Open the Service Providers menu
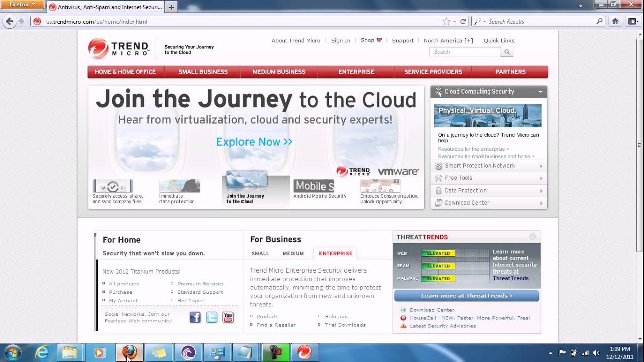The width and height of the screenshot is (644, 362). pos(433,72)
